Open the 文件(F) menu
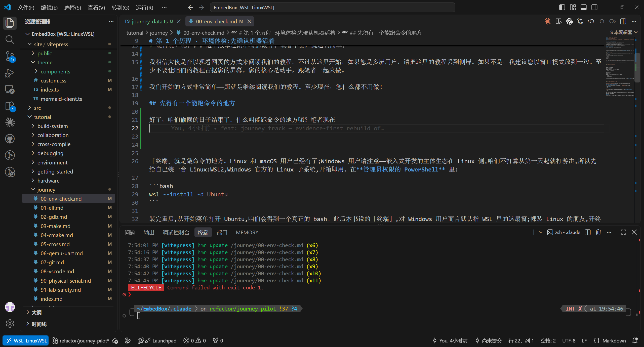Viewport: 644px width, 347px height. click(26, 8)
